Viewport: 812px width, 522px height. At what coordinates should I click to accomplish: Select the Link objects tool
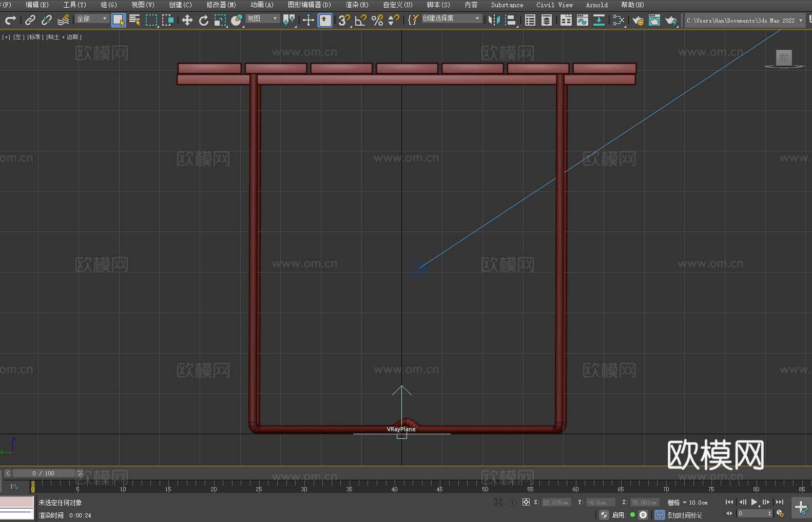point(30,20)
